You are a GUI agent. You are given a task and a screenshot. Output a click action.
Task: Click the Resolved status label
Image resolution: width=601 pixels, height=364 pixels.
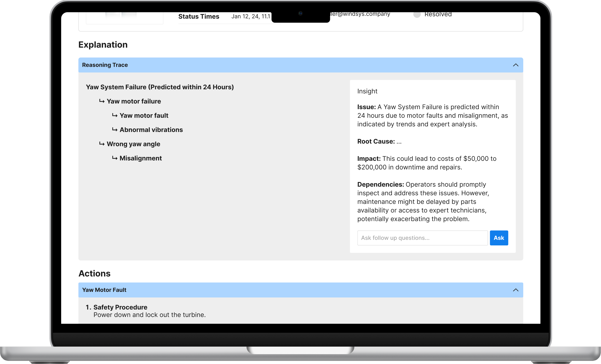tap(438, 14)
